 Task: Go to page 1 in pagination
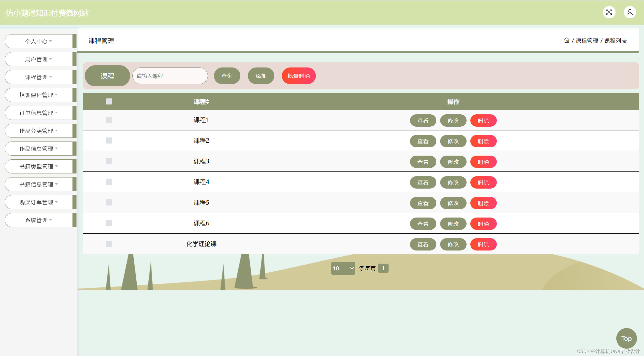click(383, 268)
